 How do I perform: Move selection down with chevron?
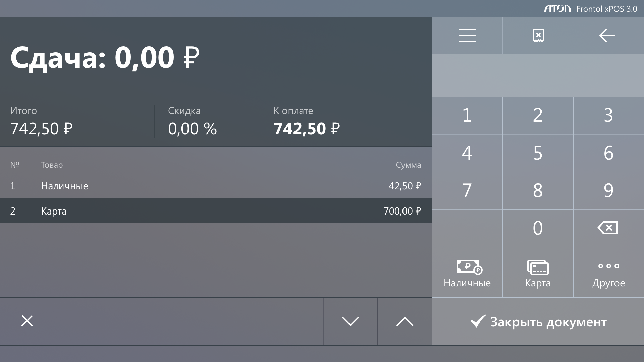350,321
